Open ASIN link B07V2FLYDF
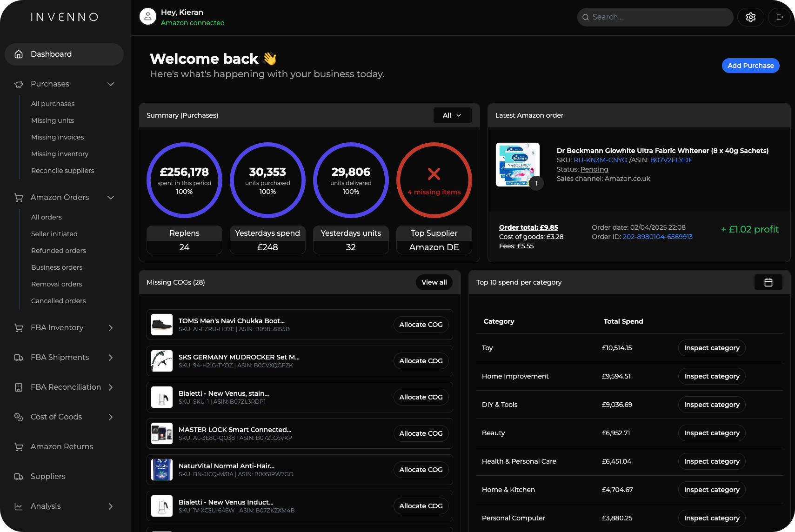This screenshot has height=532, width=795. (671, 160)
